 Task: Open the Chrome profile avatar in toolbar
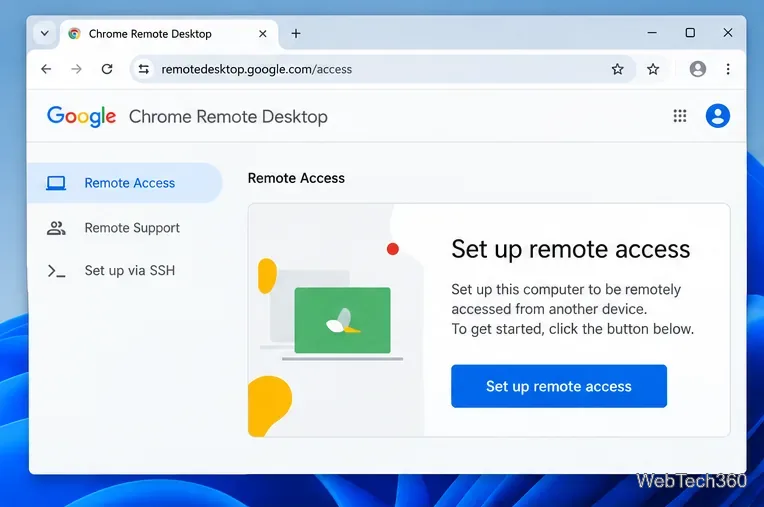pos(698,69)
